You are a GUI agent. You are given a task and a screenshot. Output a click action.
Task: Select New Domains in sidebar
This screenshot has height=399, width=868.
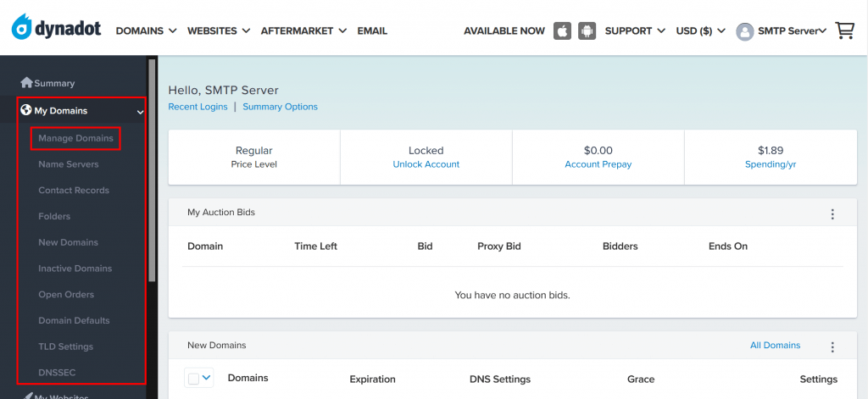[68, 242]
